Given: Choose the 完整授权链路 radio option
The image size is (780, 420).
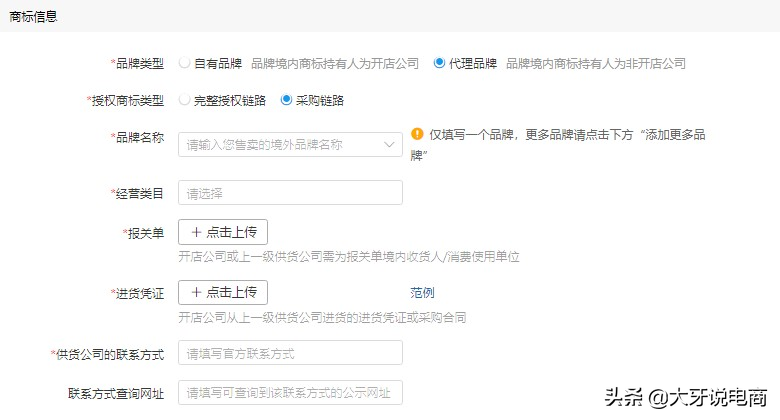Looking at the screenshot, I should click(x=184, y=100).
